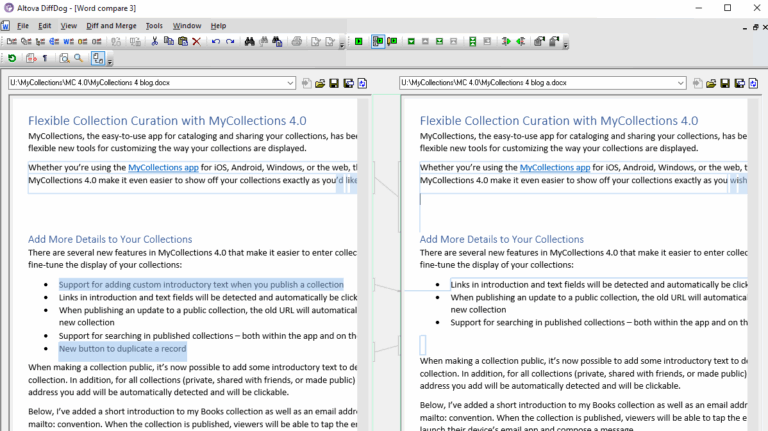
Task: Click MyCollections app link in left document
Action: tap(162, 168)
